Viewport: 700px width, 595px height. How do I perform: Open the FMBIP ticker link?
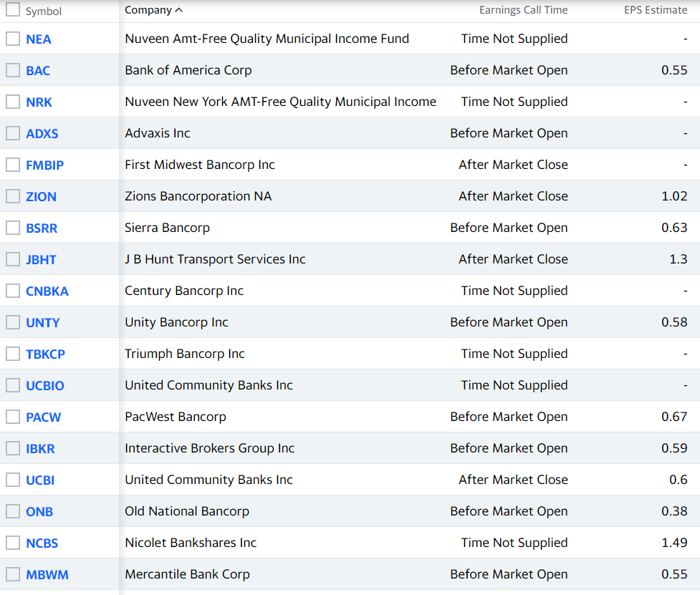44,165
